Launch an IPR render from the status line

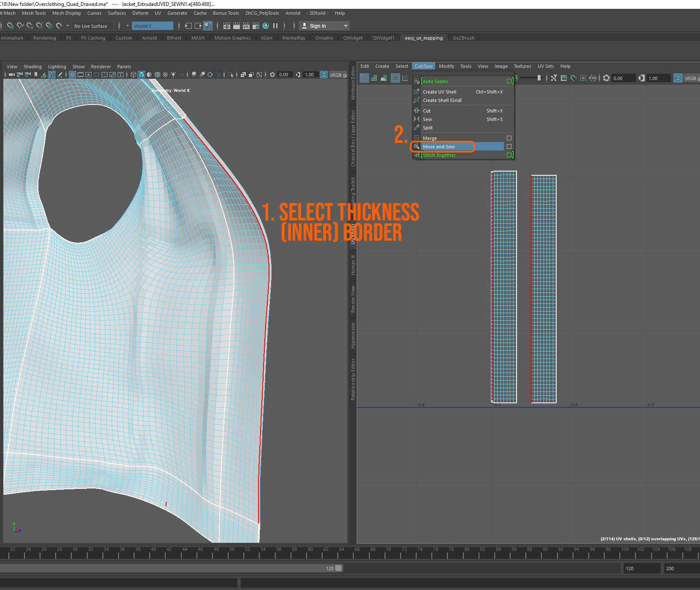coord(246,26)
